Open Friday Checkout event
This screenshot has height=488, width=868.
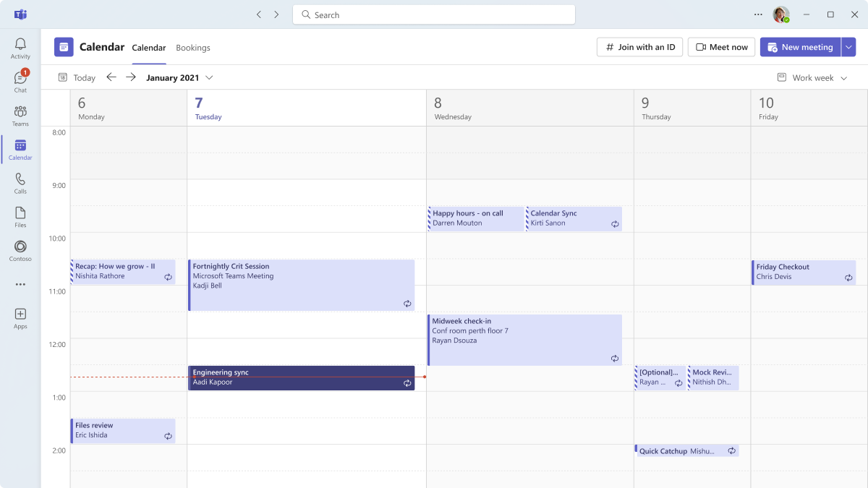(804, 273)
